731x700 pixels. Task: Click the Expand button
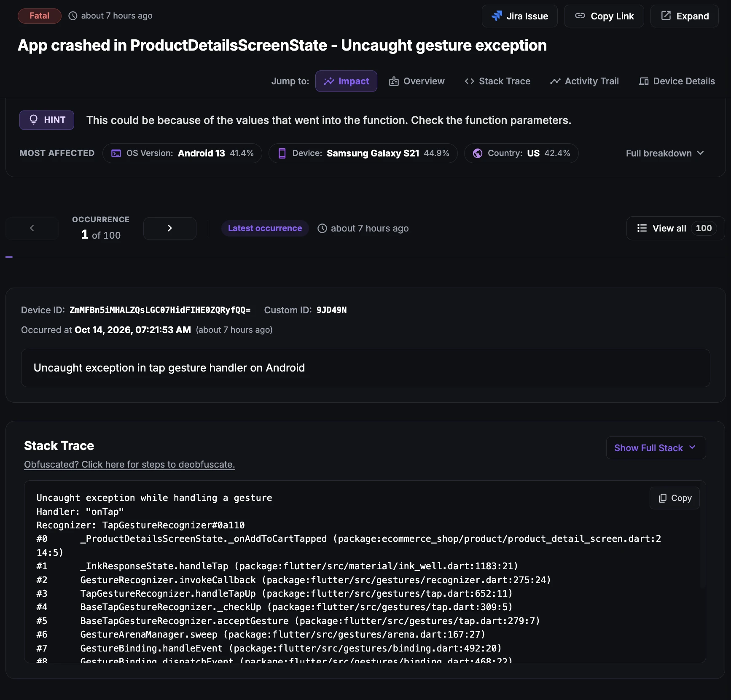pyautogui.click(x=684, y=16)
